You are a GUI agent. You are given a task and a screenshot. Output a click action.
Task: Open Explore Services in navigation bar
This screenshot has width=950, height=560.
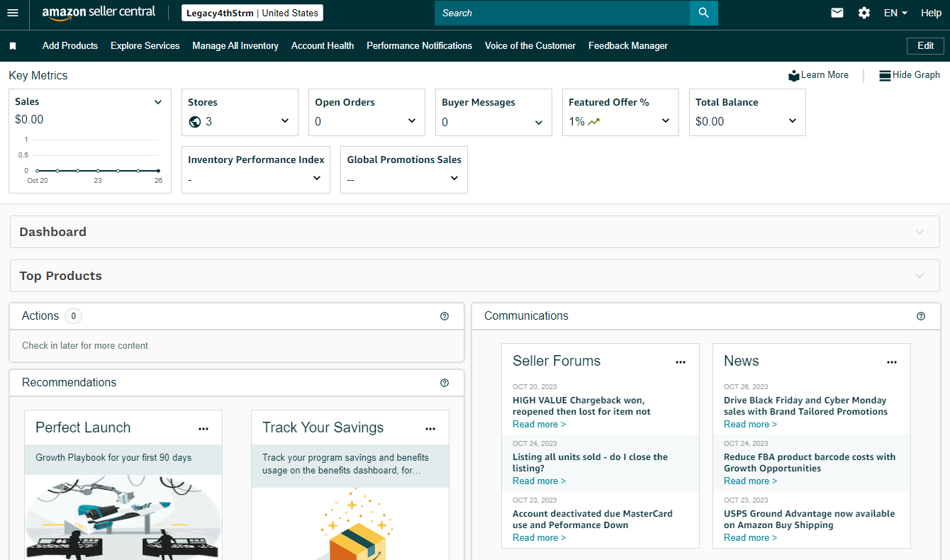pos(145,46)
